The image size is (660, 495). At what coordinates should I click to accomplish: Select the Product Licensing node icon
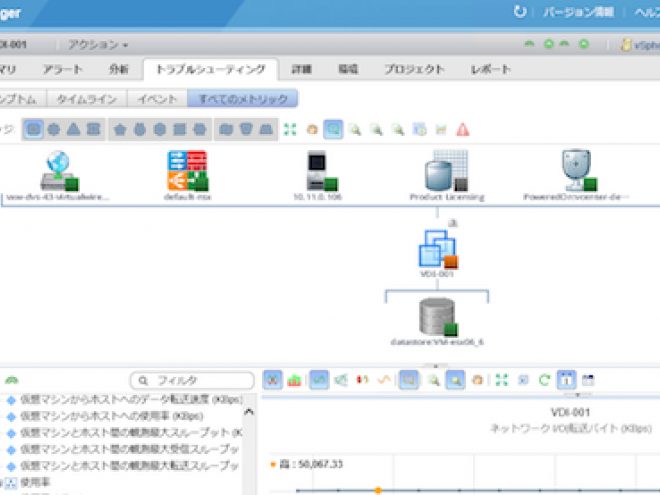point(446,170)
